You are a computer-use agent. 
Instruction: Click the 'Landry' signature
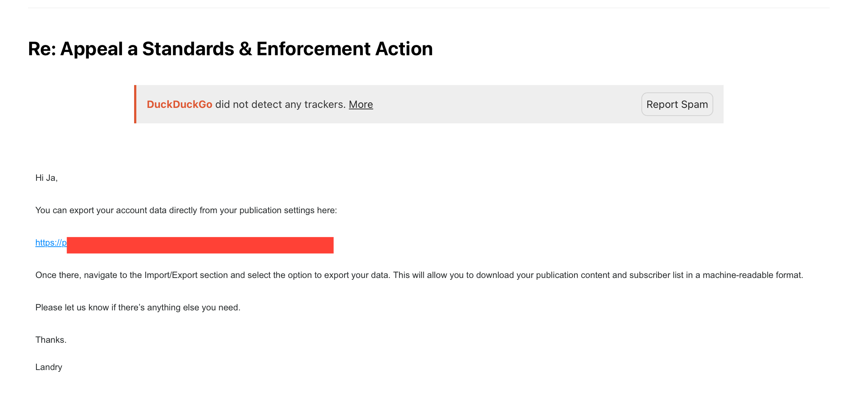pos(49,367)
